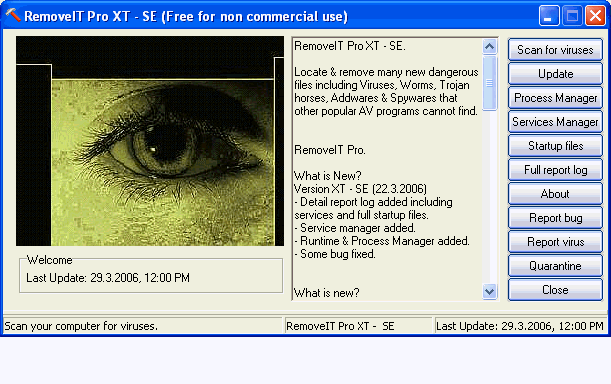Open the Update function
611x384 pixels.
555,74
